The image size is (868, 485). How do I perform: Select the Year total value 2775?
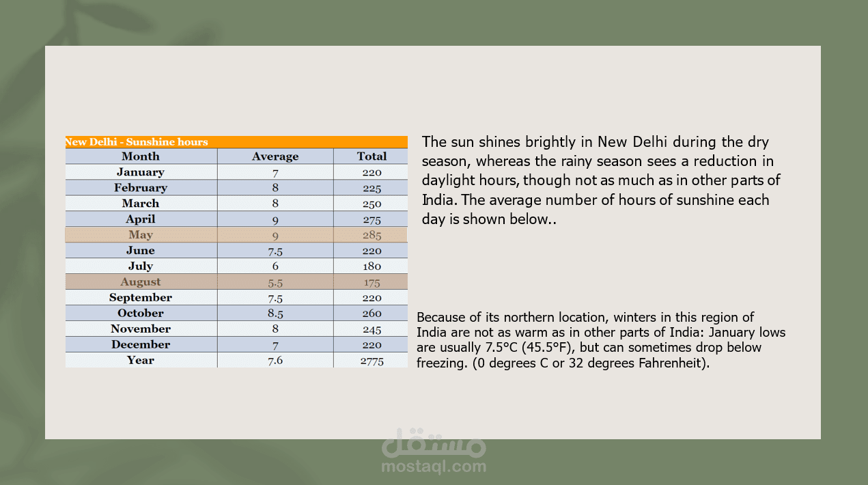click(372, 361)
